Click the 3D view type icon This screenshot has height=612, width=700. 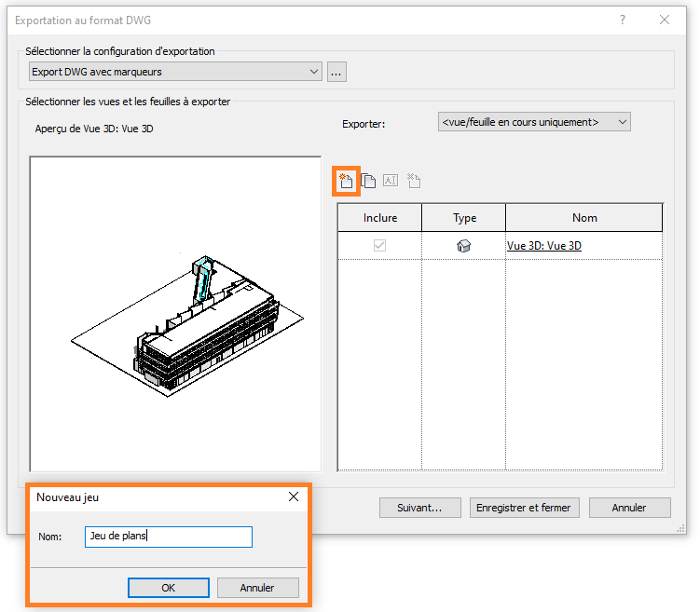[464, 246]
